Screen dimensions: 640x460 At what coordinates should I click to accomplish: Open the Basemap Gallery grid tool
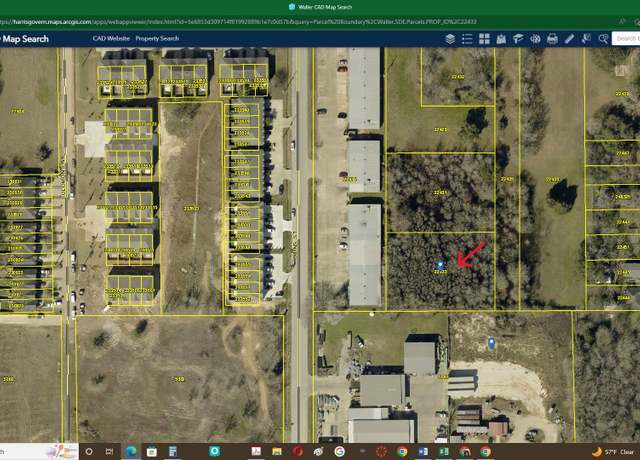[x=484, y=39]
